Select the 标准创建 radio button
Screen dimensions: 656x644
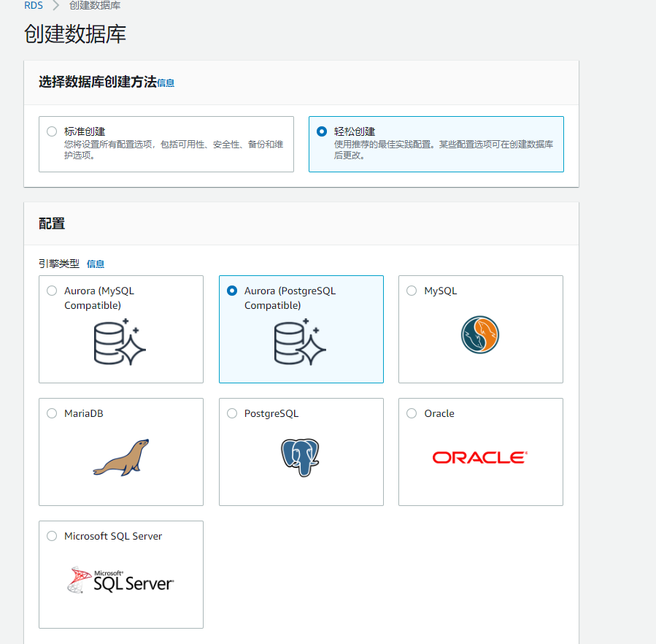tap(52, 131)
